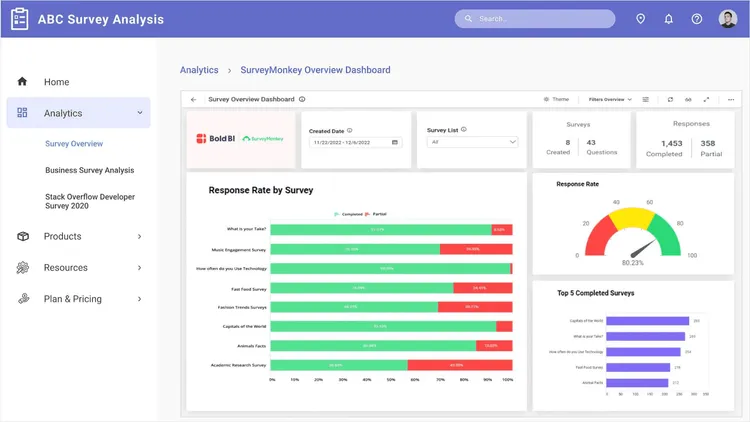Click the search input field
Screen dimensions: 750x422
tap(540, 19)
